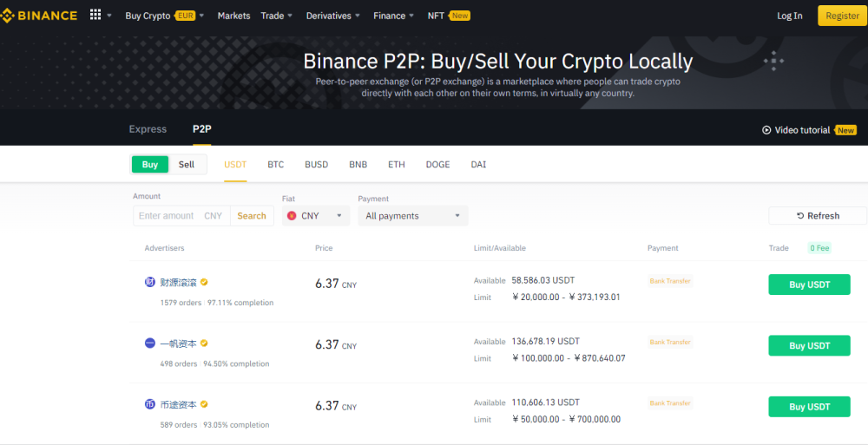Select the Buy toggle

(150, 165)
